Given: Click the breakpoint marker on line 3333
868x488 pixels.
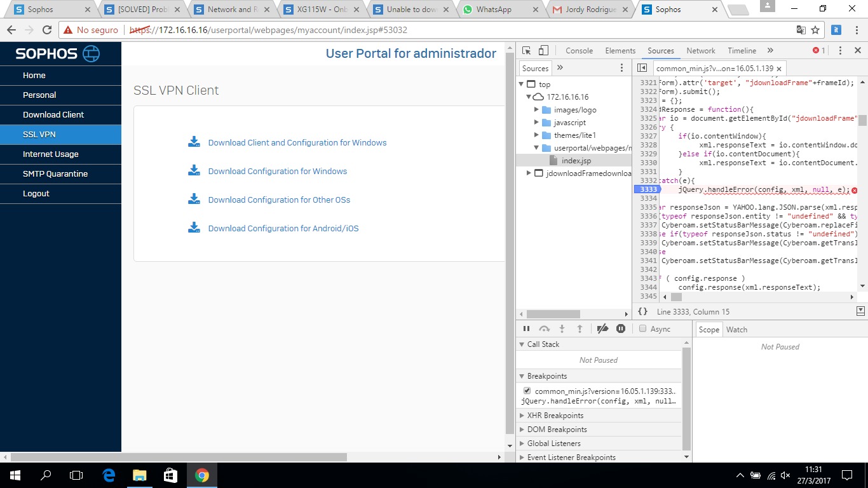Looking at the screenshot, I should [x=648, y=189].
